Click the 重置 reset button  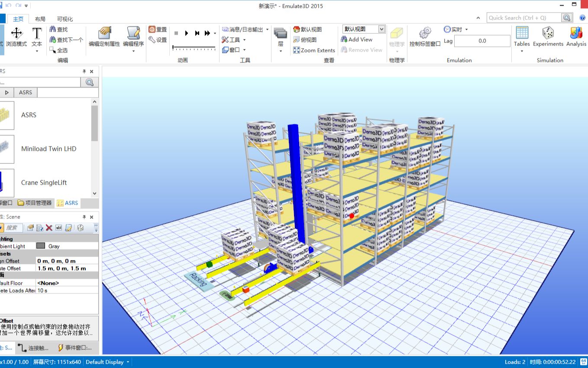click(158, 29)
